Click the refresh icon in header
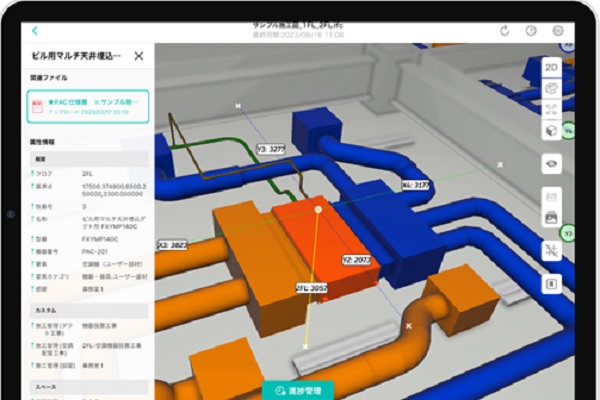 506,31
